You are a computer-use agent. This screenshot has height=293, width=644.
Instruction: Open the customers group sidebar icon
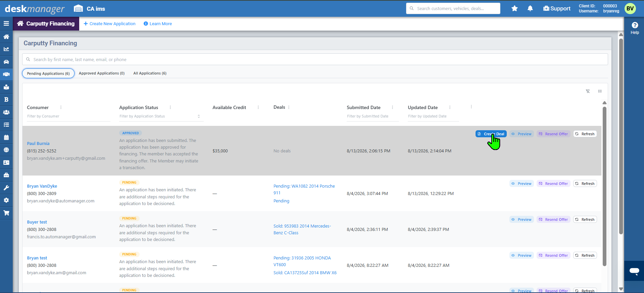click(6, 112)
